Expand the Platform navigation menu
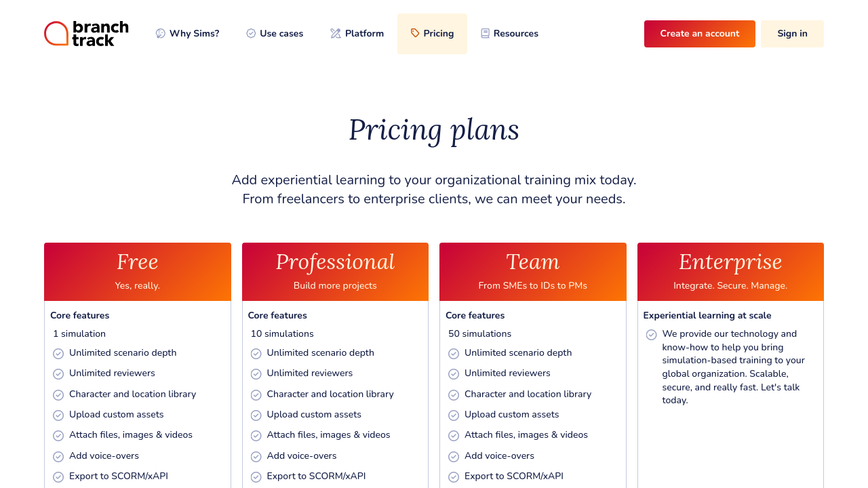 tap(357, 34)
